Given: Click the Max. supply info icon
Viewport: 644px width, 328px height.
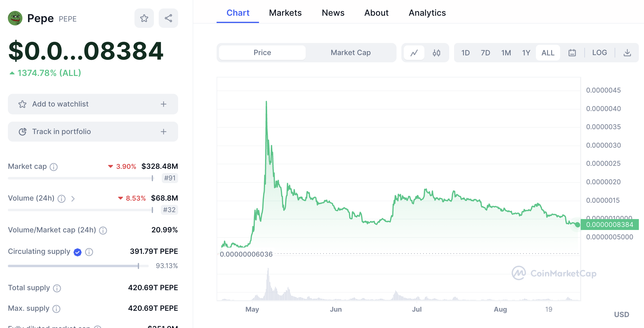Looking at the screenshot, I should (x=56, y=309).
